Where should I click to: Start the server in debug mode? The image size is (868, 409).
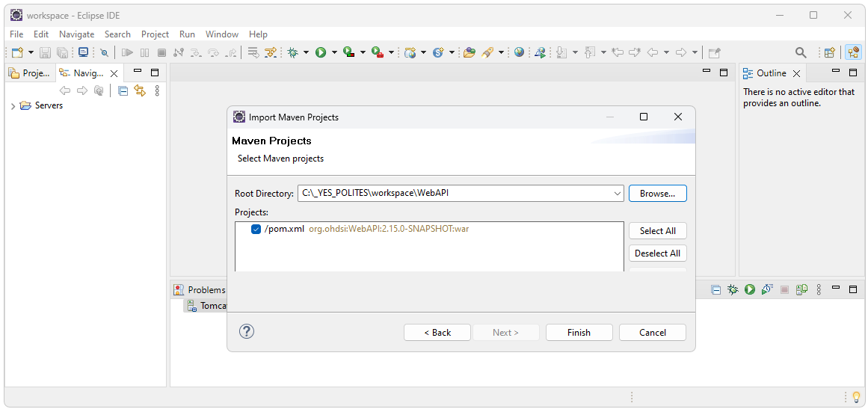(x=733, y=289)
